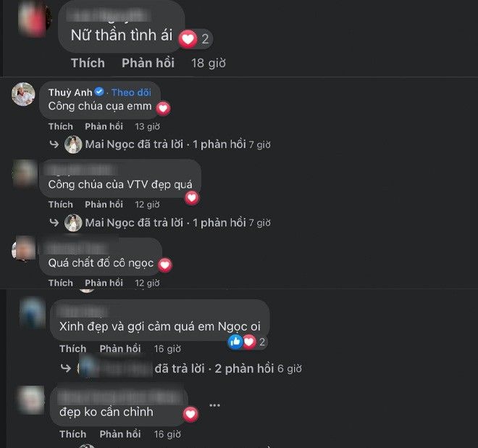Reply to the "Nữ thần tình ái" comment
Image resolution: width=478 pixels, height=448 pixels.
pos(148,63)
